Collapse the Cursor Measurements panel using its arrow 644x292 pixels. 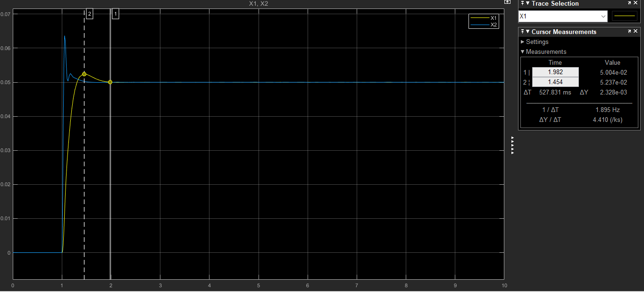click(x=527, y=32)
